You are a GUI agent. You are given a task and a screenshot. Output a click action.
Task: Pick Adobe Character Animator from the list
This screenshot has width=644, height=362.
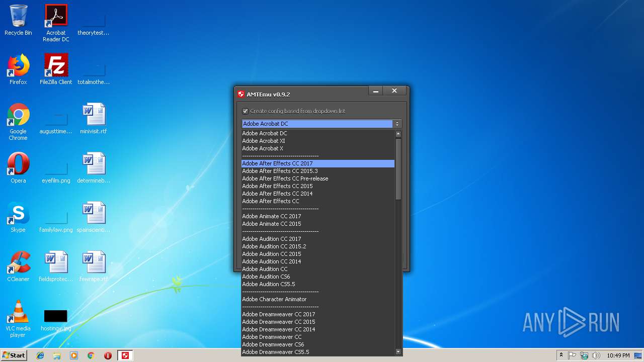(318, 299)
